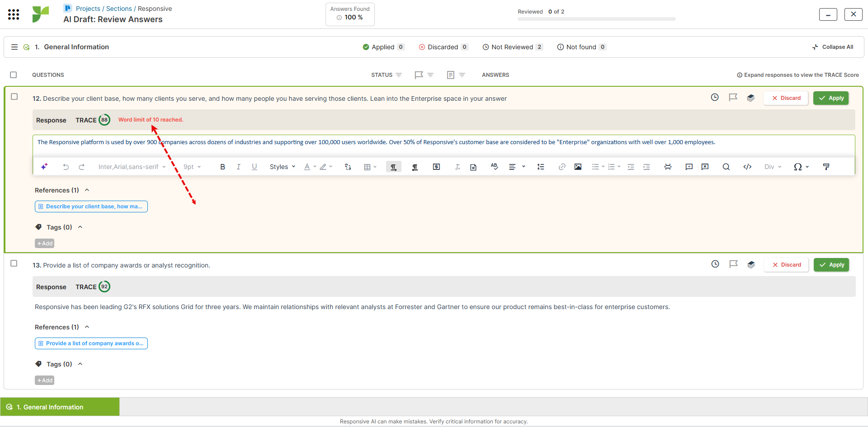This screenshot has height=427, width=868.
Task: Filter by Not Reviewed status
Action: point(513,47)
